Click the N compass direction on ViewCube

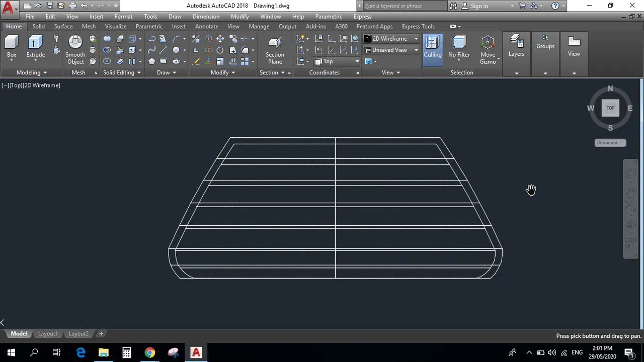[610, 89]
